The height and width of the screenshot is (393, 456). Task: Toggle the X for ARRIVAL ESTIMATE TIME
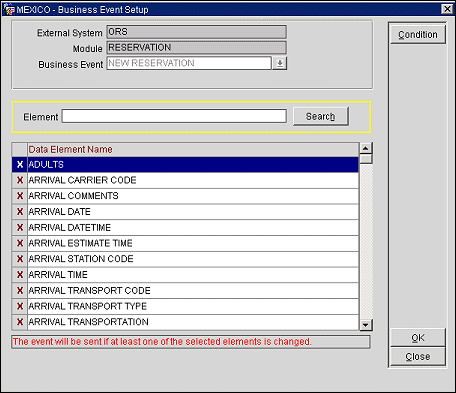coord(20,243)
